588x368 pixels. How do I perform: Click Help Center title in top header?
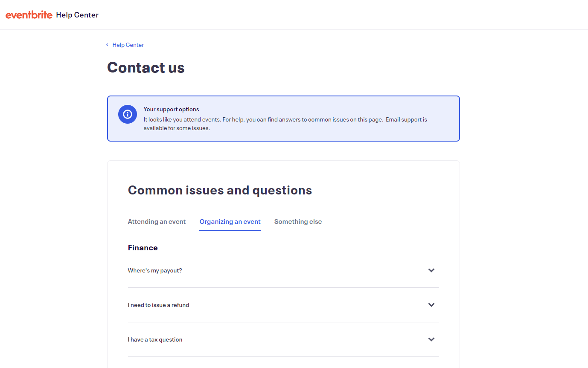(x=77, y=15)
